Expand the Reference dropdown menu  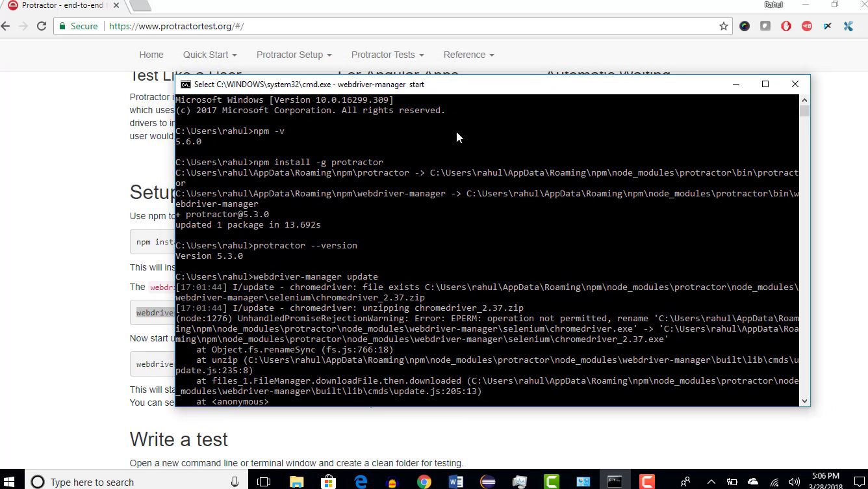(x=469, y=55)
